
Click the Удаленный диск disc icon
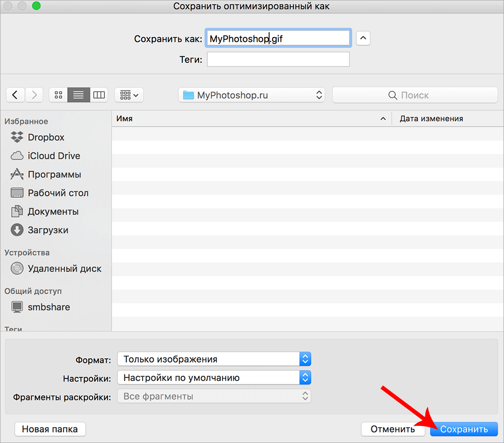pos(17,268)
